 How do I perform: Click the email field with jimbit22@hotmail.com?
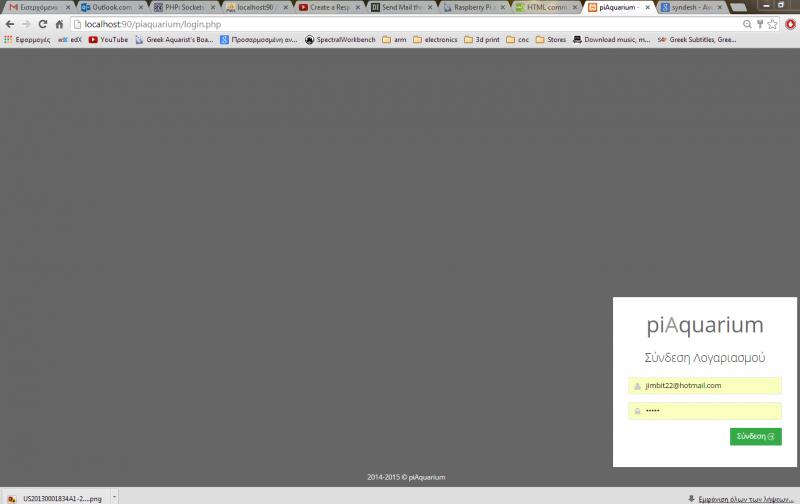705,385
